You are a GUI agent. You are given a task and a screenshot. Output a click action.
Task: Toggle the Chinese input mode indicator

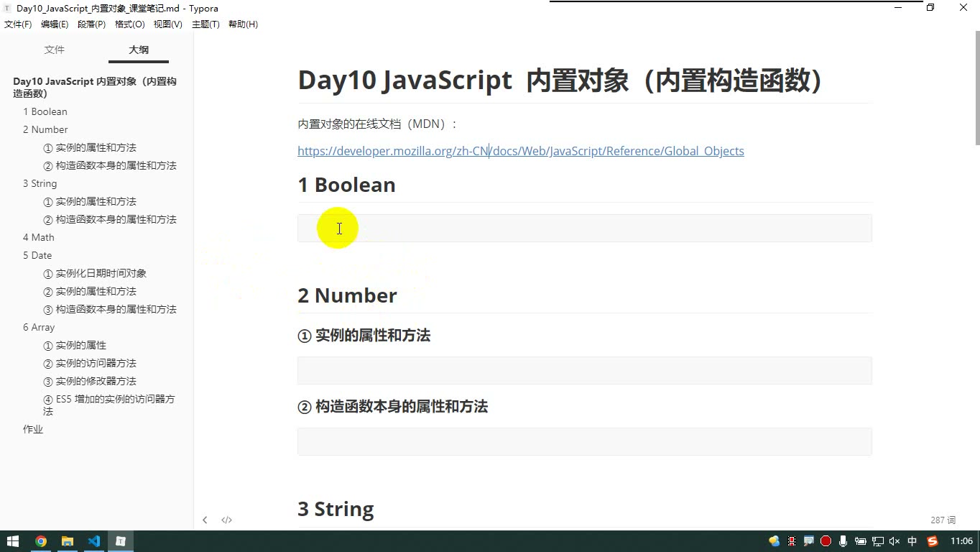pos(912,541)
